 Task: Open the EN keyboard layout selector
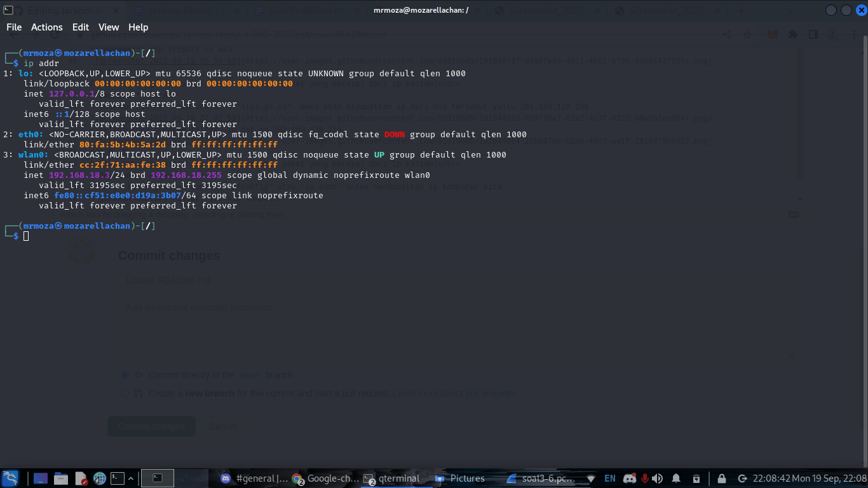point(610,478)
